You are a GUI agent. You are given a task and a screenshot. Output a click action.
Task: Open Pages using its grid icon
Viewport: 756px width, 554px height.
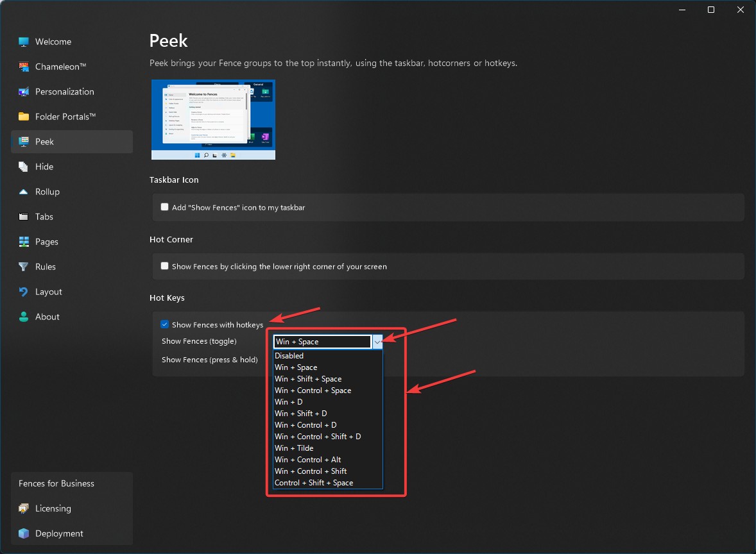[24, 242]
